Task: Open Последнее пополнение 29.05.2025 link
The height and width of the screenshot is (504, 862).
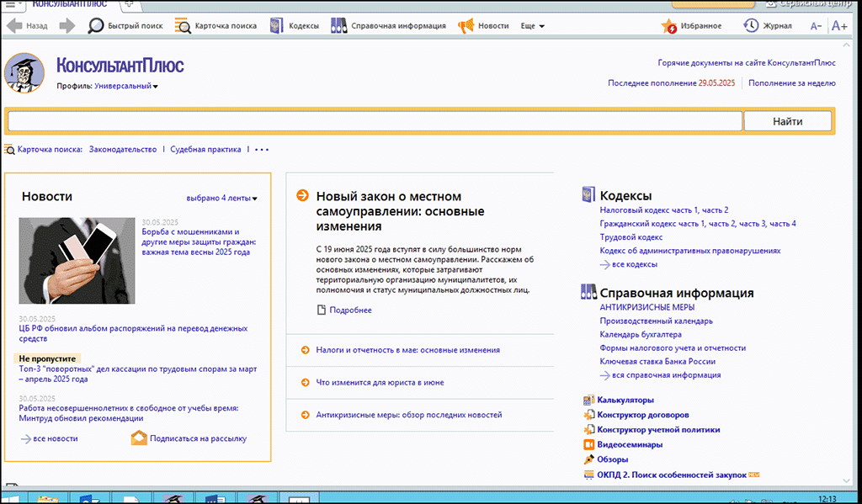Action: point(671,83)
